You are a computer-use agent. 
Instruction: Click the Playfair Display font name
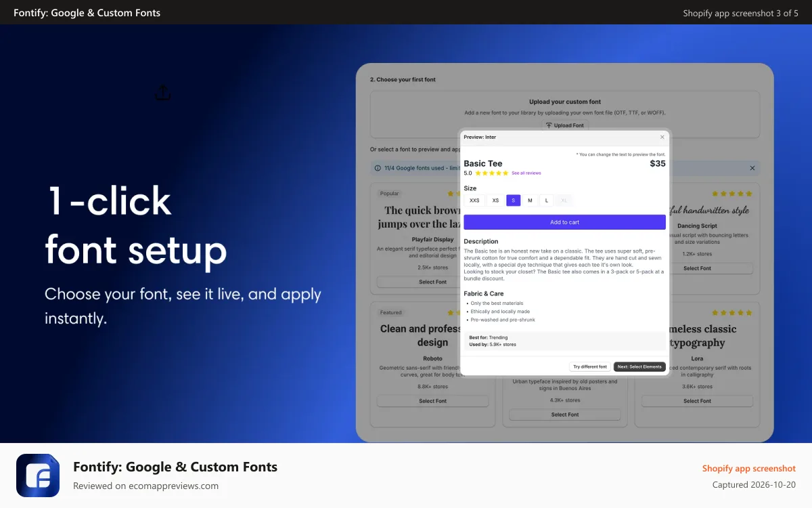pos(432,239)
